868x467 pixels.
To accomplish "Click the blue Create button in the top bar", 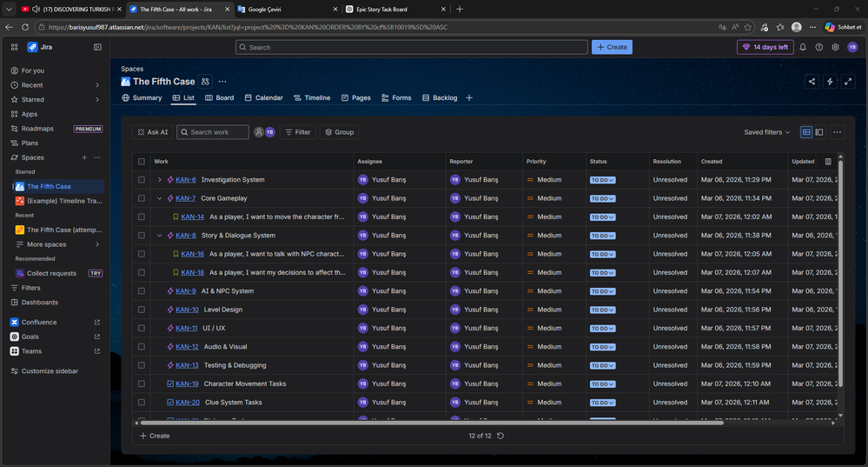I will pyautogui.click(x=612, y=47).
